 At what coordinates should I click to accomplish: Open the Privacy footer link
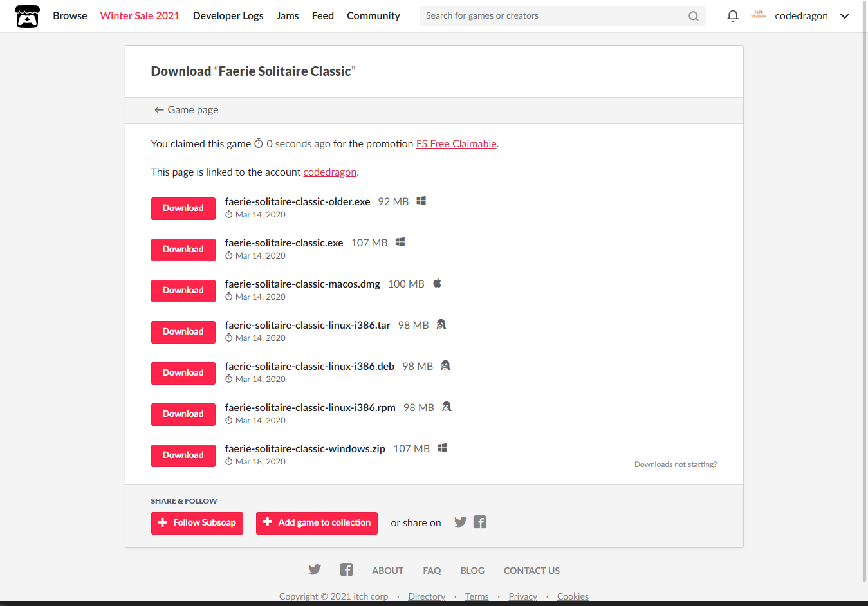click(x=522, y=596)
